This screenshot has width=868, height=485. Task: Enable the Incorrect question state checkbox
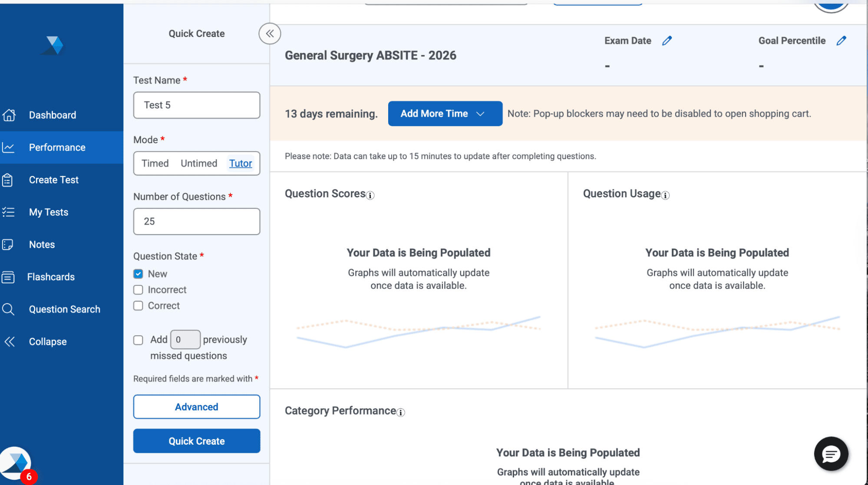(138, 289)
